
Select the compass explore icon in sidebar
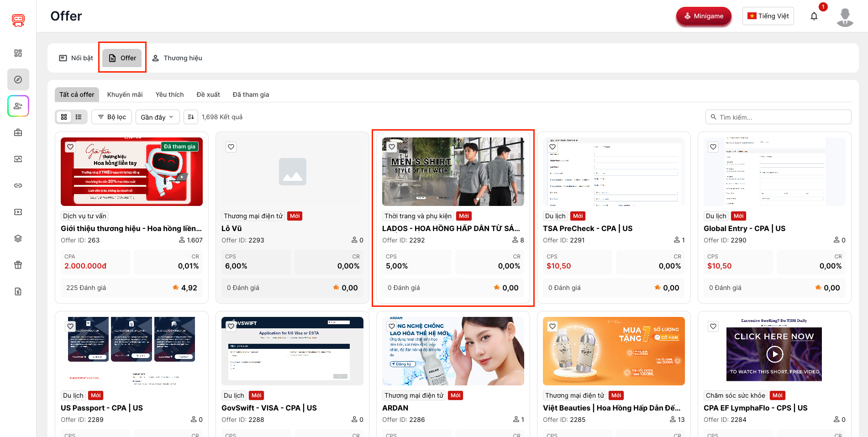(18, 79)
